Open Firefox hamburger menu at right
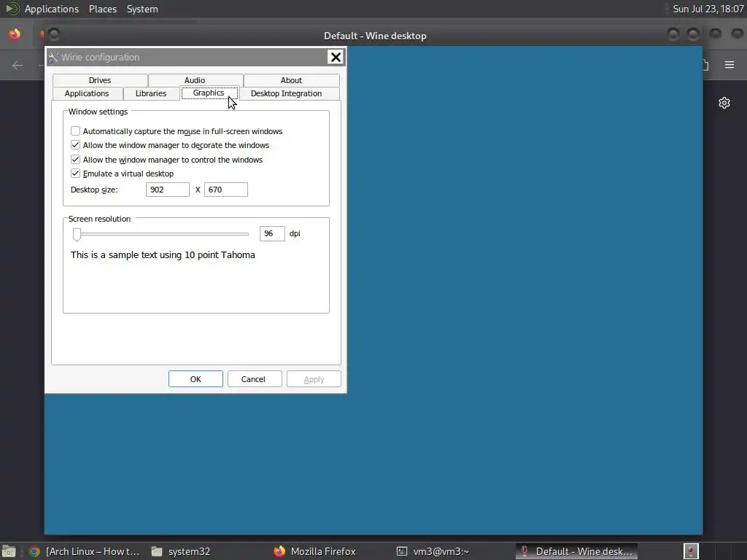Image resolution: width=747 pixels, height=560 pixels. (729, 65)
